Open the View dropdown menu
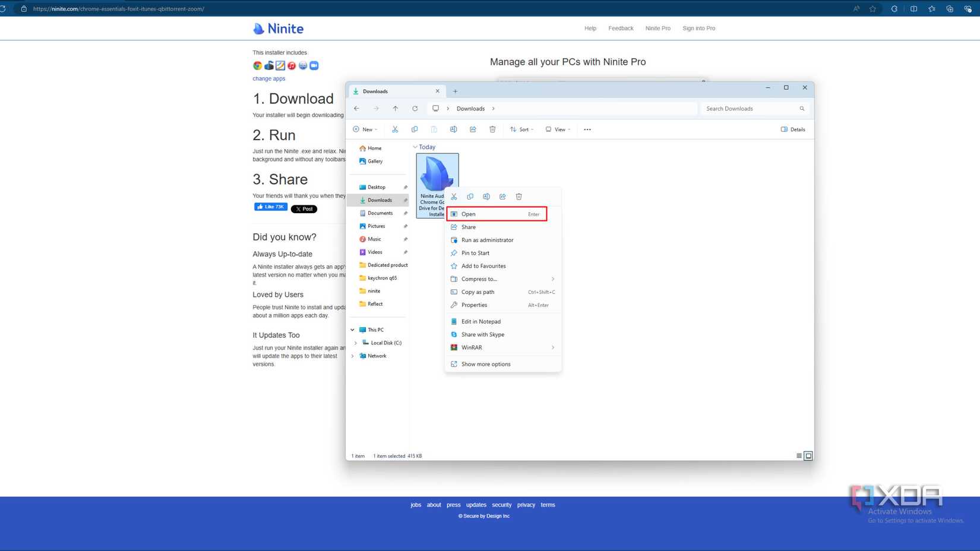The image size is (980, 551). coord(558,129)
